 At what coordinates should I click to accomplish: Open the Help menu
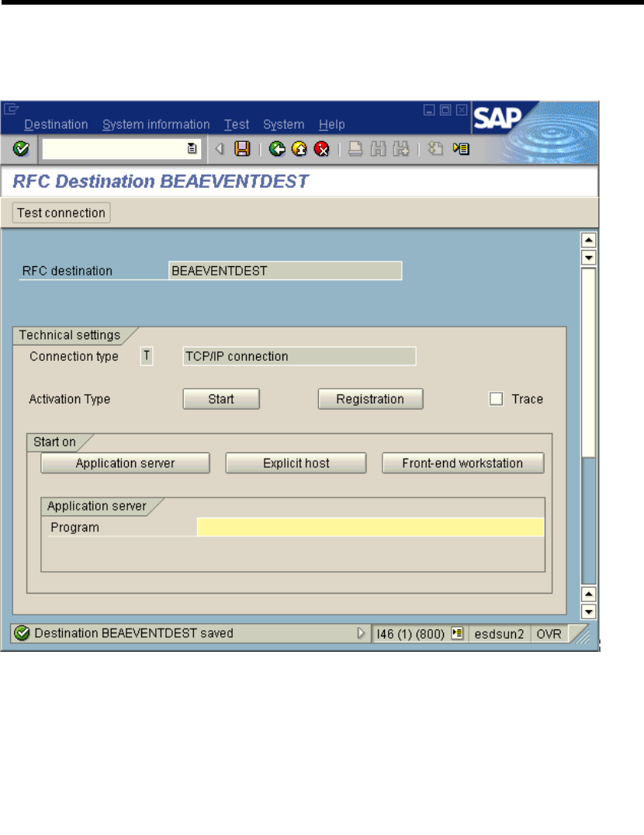[x=331, y=125]
